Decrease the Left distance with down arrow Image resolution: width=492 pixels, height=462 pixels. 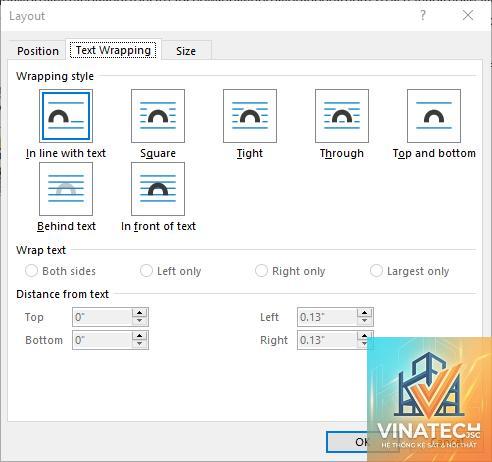pyautogui.click(x=365, y=321)
